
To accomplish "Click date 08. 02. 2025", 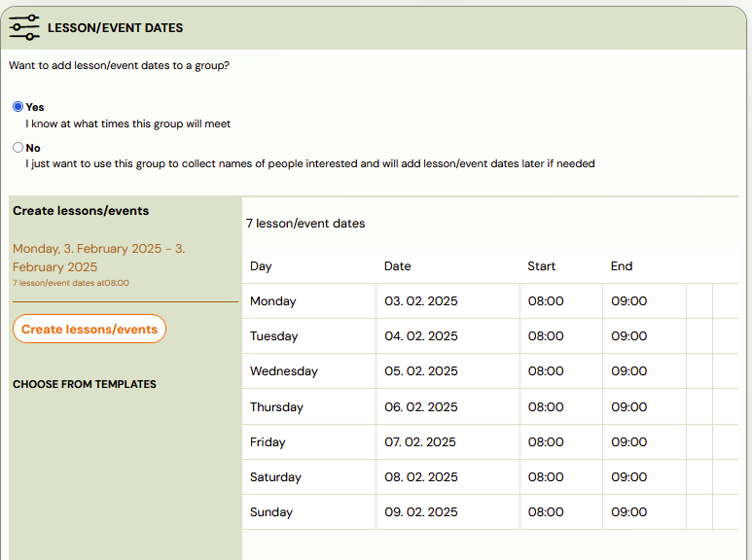I will pyautogui.click(x=421, y=477).
